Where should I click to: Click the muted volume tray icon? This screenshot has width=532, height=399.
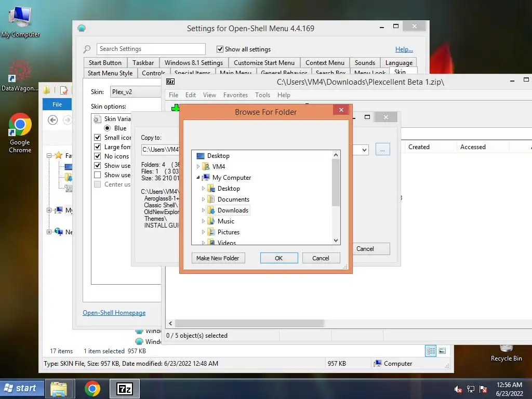coord(458,390)
